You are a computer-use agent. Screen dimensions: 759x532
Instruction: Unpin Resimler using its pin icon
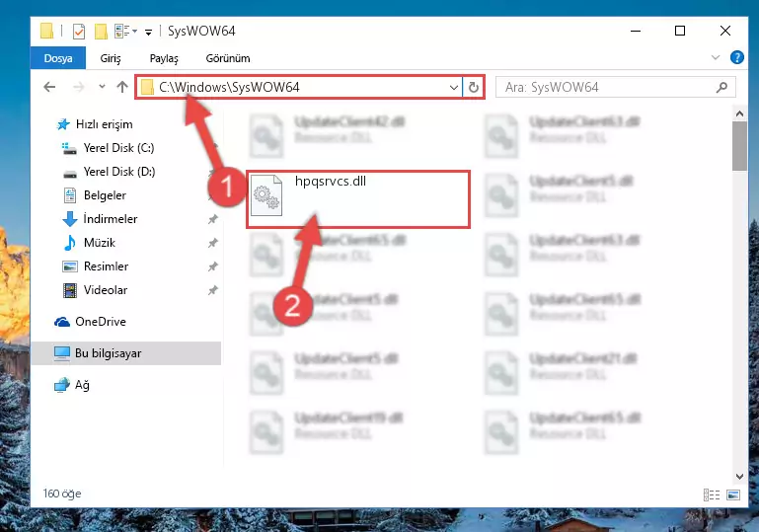click(212, 266)
